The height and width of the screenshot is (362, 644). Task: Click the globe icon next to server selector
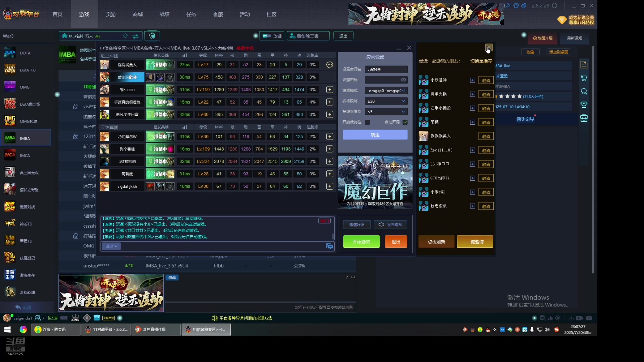(x=152, y=36)
